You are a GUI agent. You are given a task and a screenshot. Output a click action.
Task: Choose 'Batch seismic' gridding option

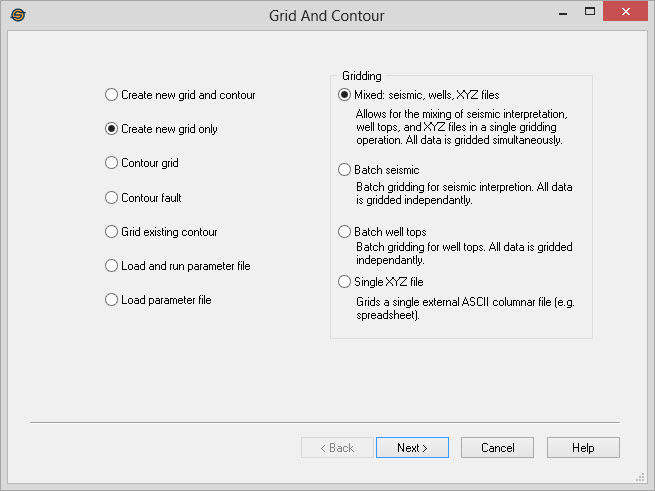pos(345,170)
